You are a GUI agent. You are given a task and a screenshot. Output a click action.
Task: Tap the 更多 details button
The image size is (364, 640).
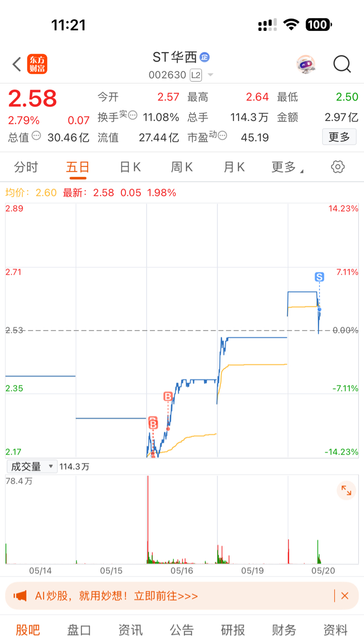pyautogui.click(x=339, y=137)
